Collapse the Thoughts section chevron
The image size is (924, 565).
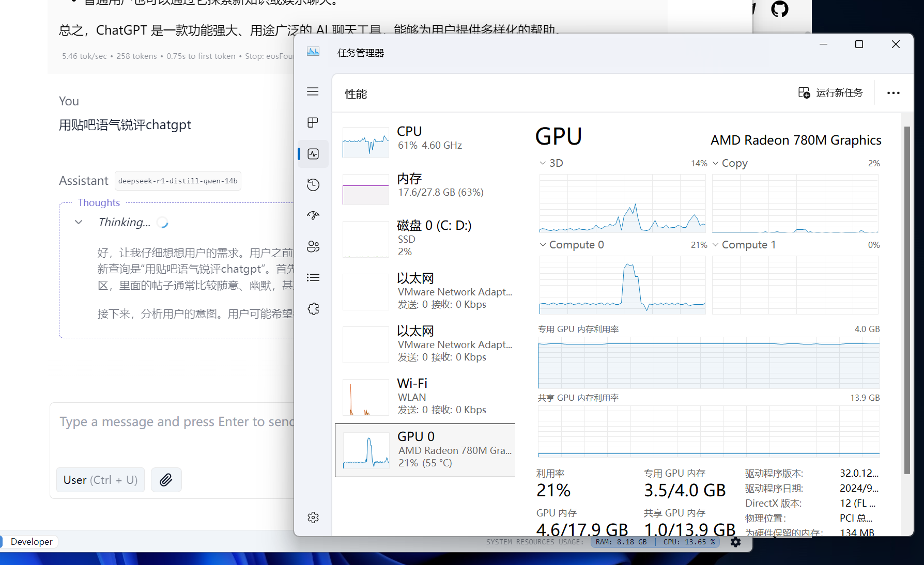pyautogui.click(x=79, y=222)
